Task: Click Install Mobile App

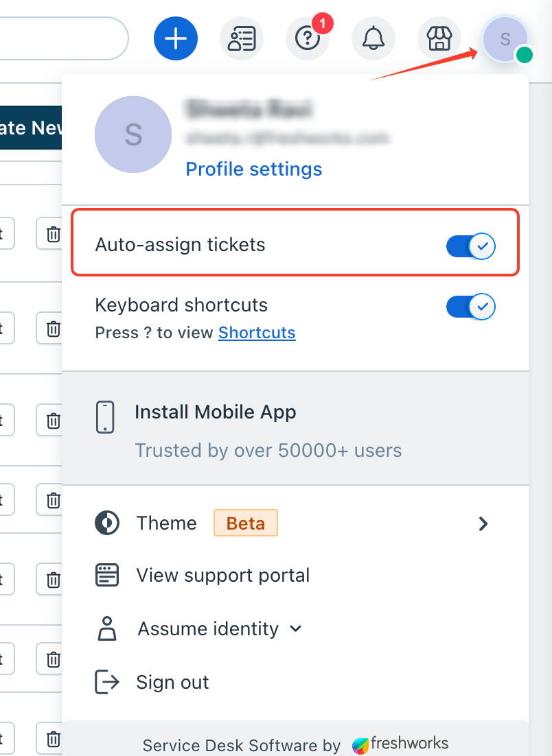Action: click(216, 412)
